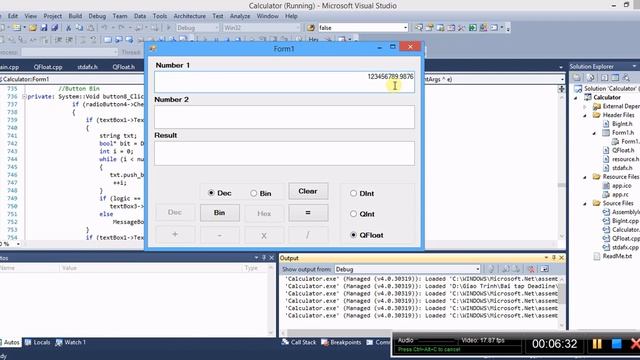
Task: Open the Show output from Debug dropdown
Action: coord(478,269)
